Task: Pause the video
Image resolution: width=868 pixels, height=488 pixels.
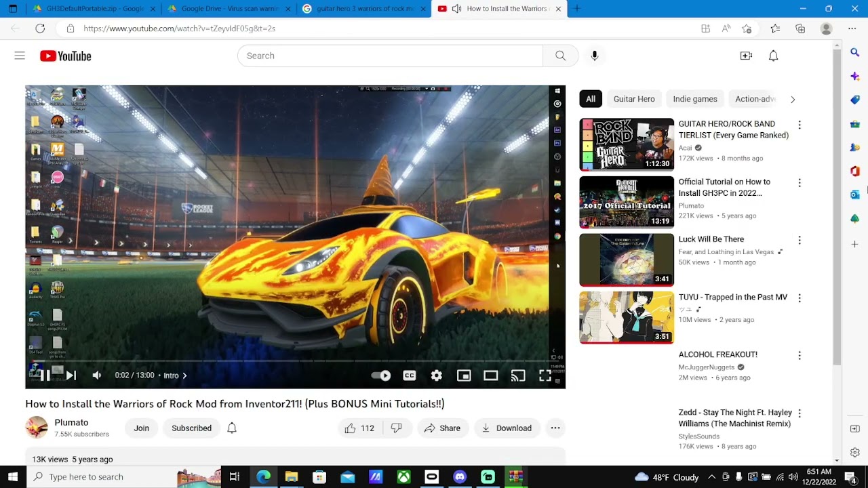Action: [x=45, y=375]
